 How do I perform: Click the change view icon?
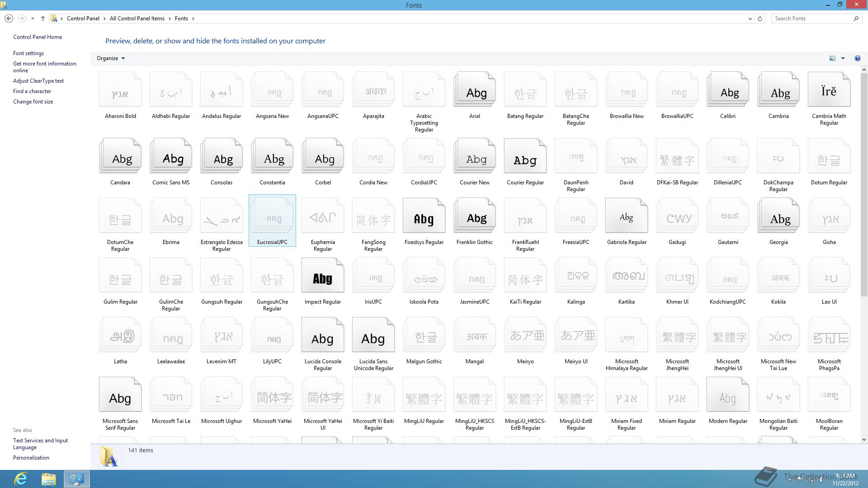point(832,58)
